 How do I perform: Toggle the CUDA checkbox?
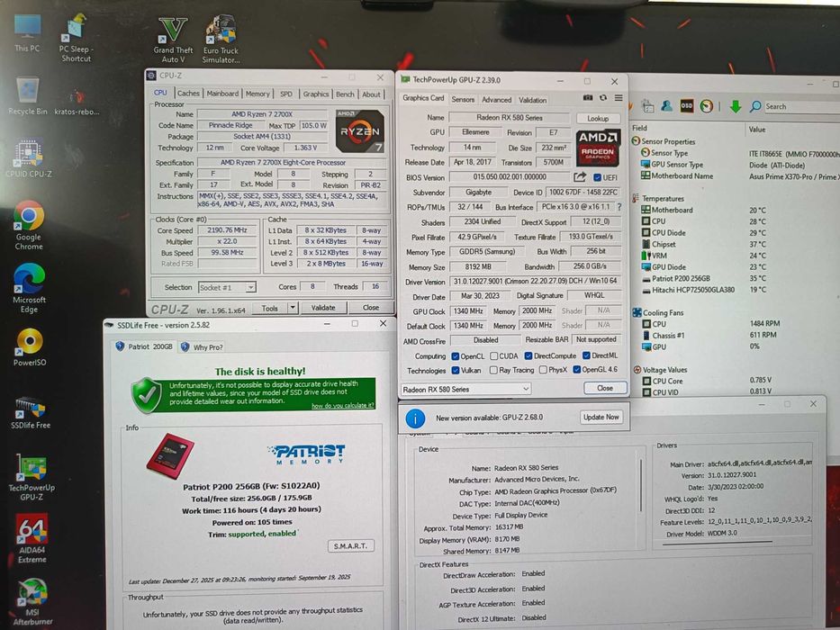click(494, 355)
